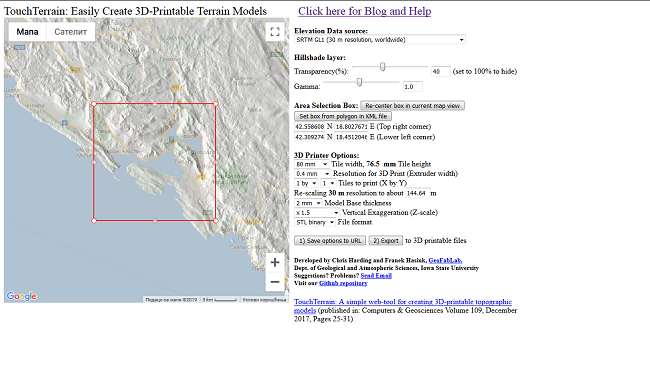The image size is (650, 365).
Task: Click left edge midpoint handle of selection box
Action: point(94,162)
